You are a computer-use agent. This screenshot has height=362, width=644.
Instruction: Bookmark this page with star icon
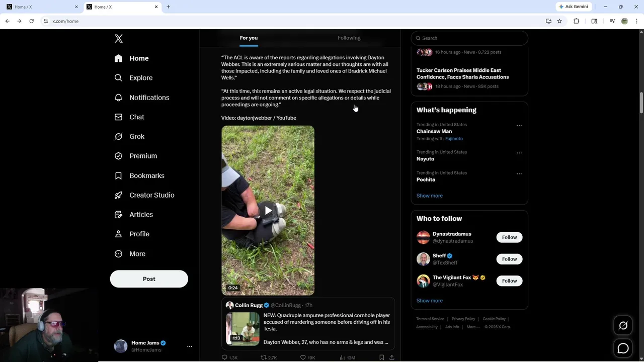tap(559, 21)
